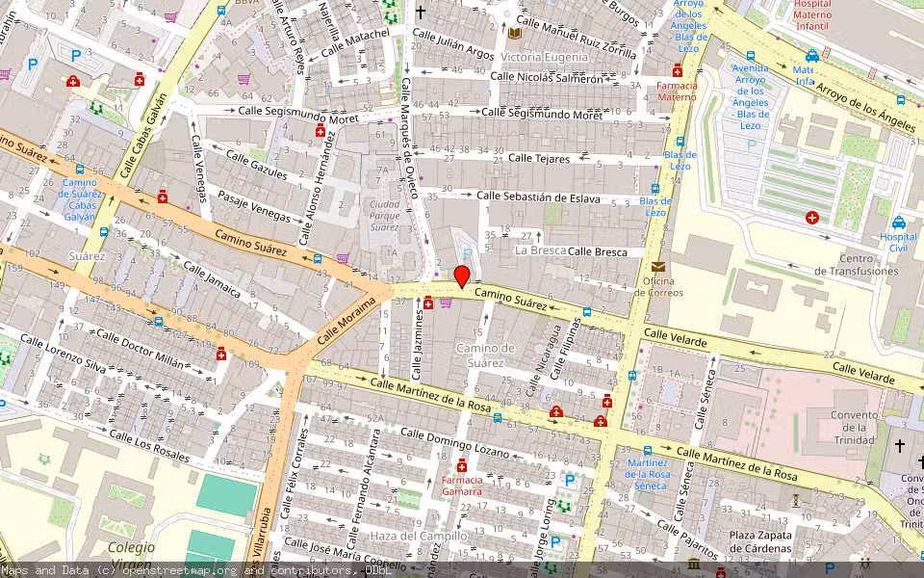Viewport: 924px width, 578px height.
Task: Select the church cross by Convento de la Trinidad
Action: [x=900, y=446]
